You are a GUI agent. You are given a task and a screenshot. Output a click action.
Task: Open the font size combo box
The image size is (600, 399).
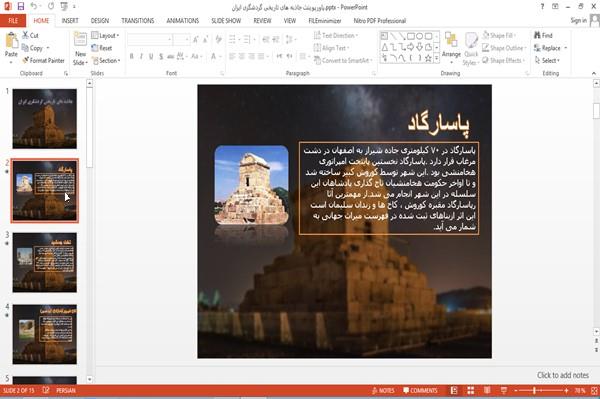(181, 39)
